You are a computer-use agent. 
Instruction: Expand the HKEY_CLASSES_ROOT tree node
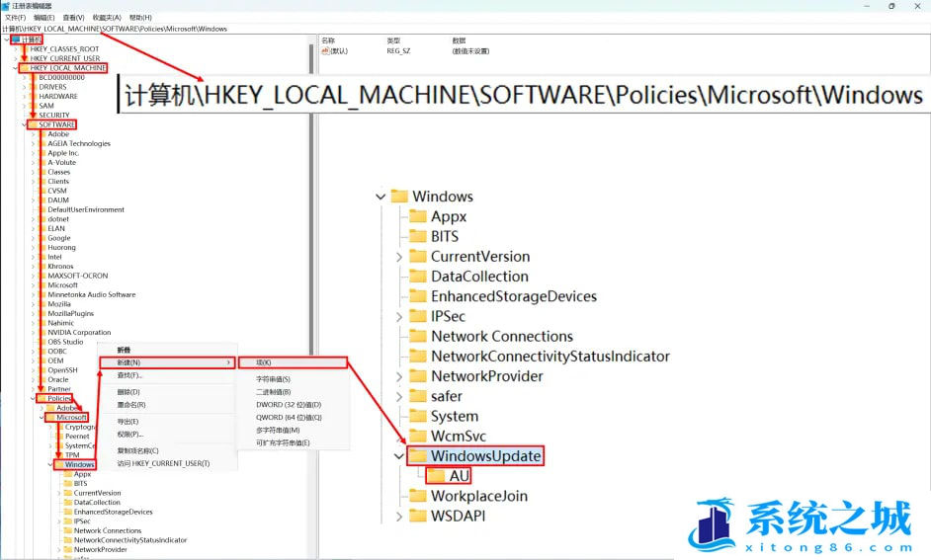(15, 49)
